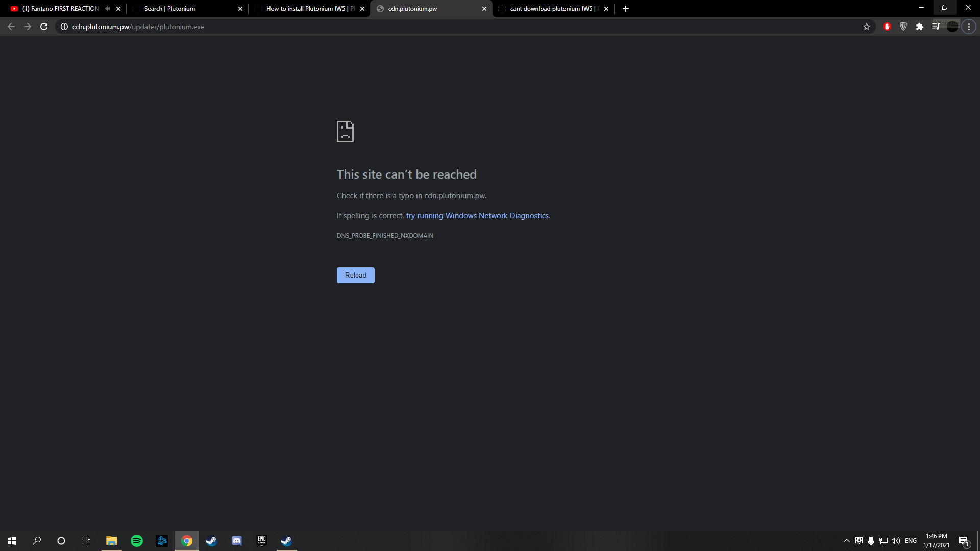Close the Search | Plutonium tab
Viewport: 980px width, 551px height.
240,9
